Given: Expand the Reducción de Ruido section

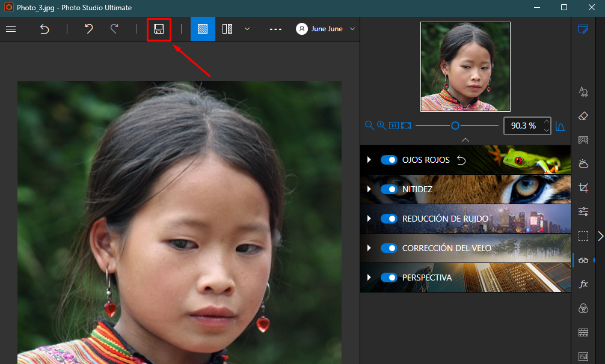Looking at the screenshot, I should coord(369,219).
